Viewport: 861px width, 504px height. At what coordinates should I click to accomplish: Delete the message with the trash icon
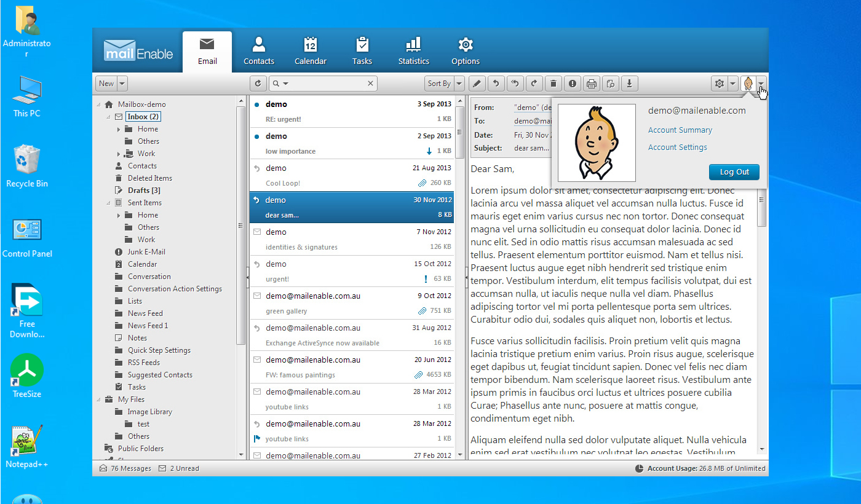553,84
